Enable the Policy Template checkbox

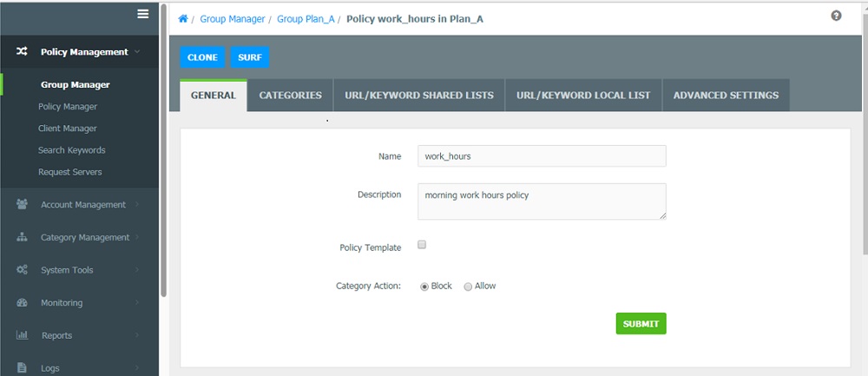pyautogui.click(x=422, y=245)
